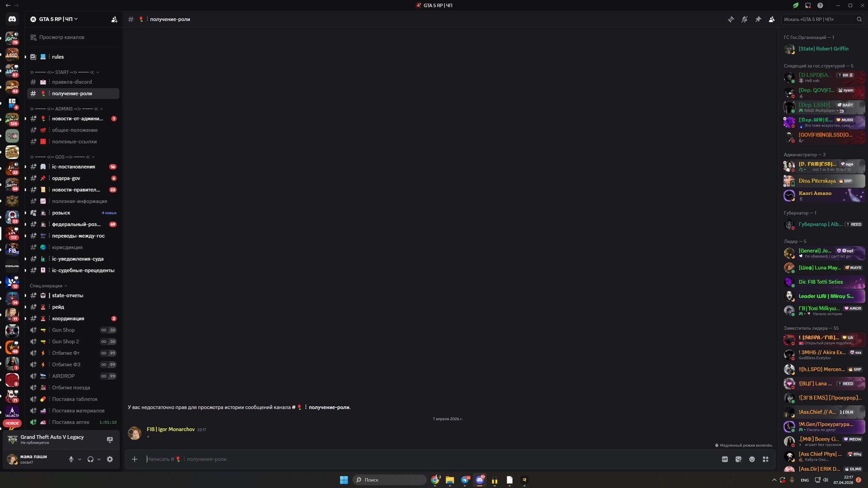Screen dimensions: 868x488
Task: Open the sticker picker icon
Action: point(738,459)
